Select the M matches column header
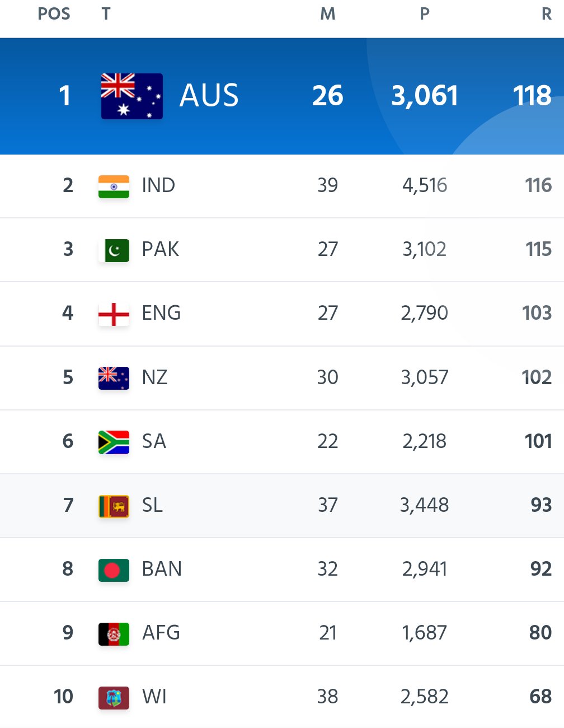The image size is (564, 728). (x=328, y=13)
